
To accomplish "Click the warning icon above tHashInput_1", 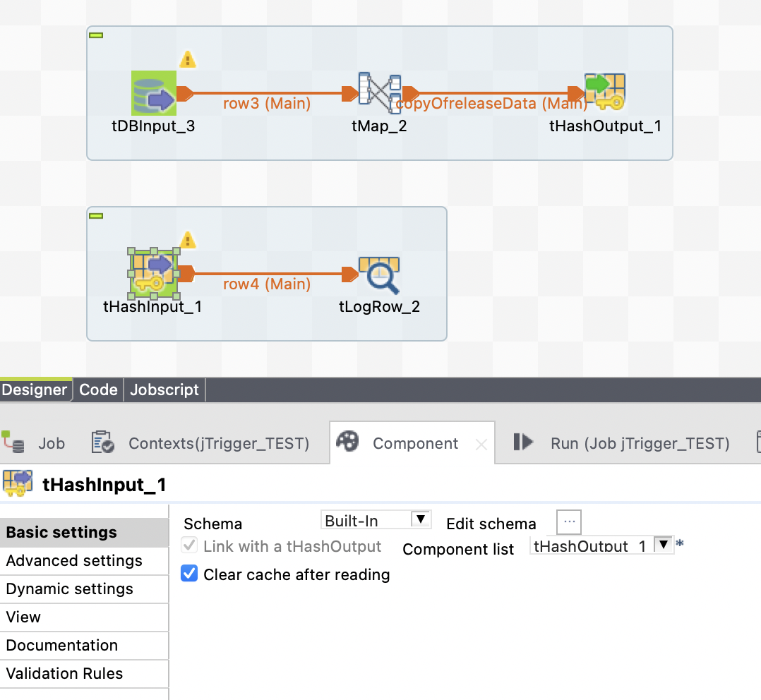I will click(188, 240).
